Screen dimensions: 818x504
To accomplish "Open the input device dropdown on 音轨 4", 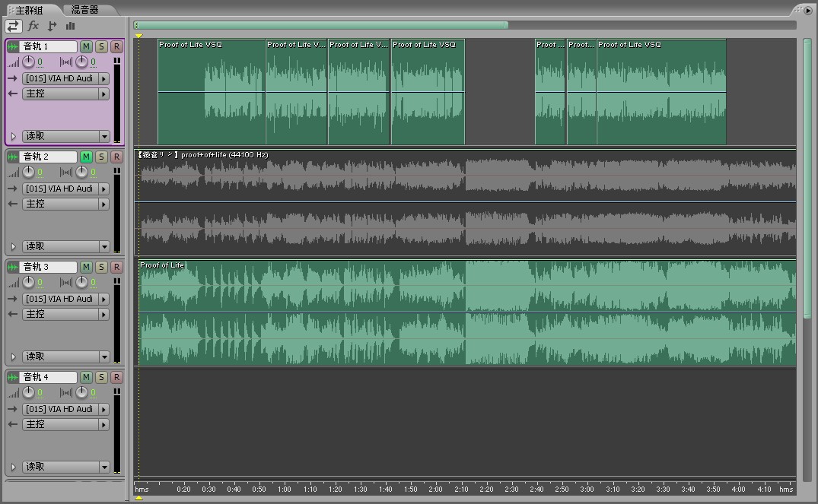I will [65, 410].
